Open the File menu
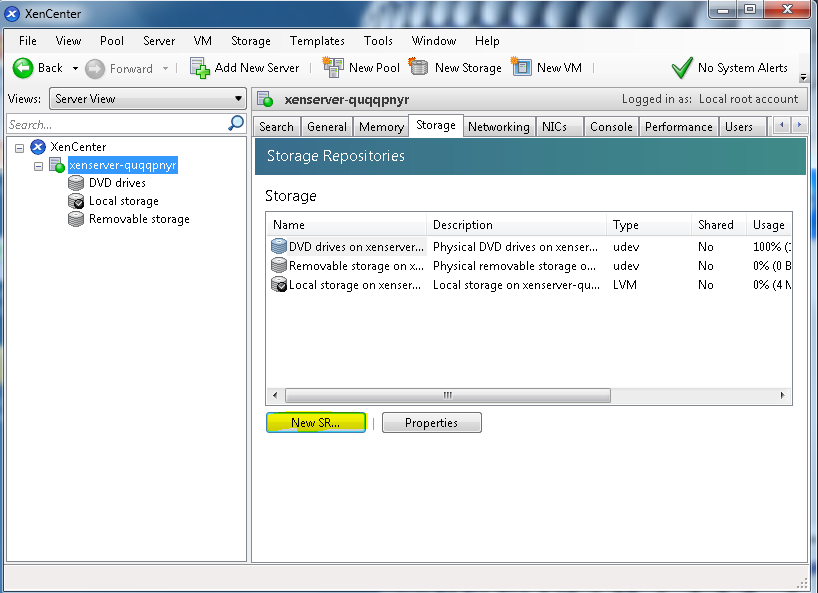The height and width of the screenshot is (593, 818). (x=28, y=41)
